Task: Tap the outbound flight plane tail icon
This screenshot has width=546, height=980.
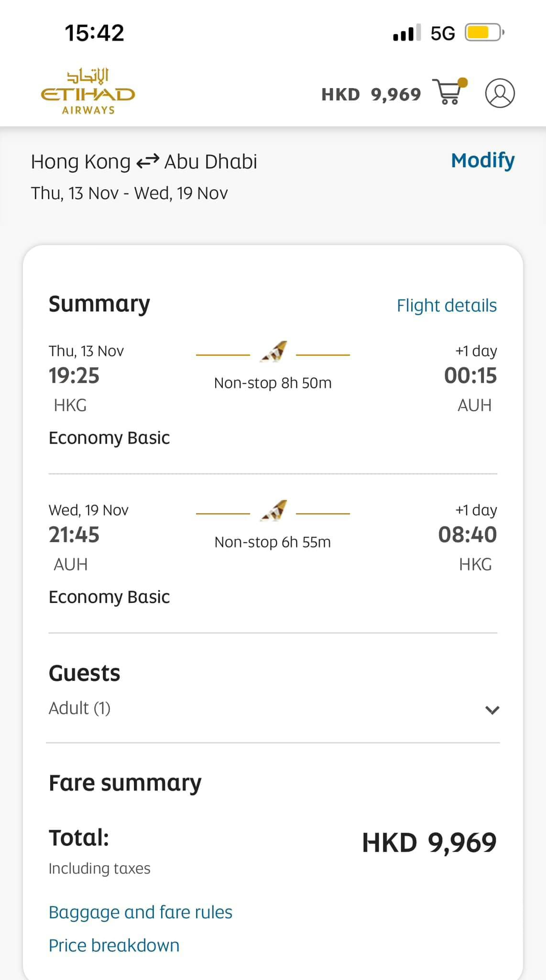Action: [x=273, y=351]
